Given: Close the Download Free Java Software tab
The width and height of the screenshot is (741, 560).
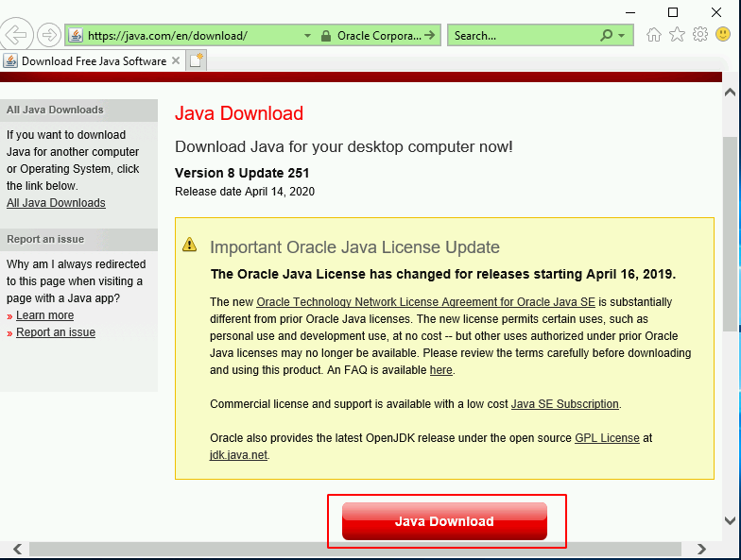Looking at the screenshot, I should 176,60.
